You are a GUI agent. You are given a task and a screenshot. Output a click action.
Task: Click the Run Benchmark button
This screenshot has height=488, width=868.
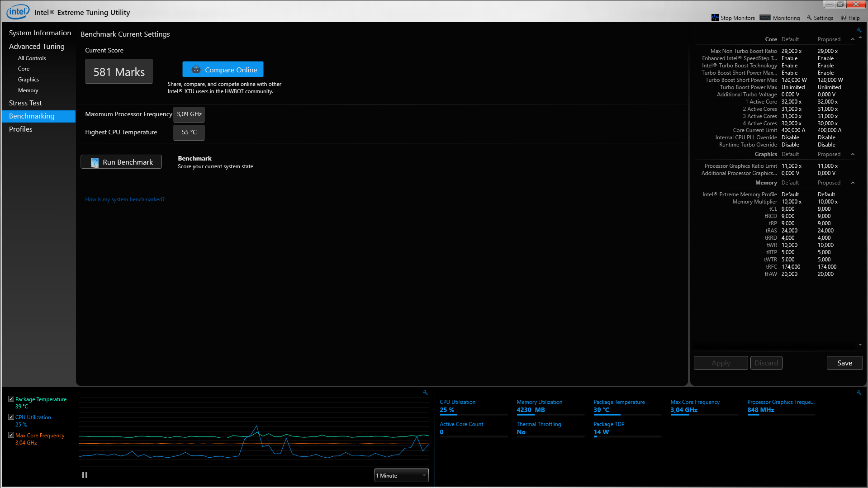(121, 162)
